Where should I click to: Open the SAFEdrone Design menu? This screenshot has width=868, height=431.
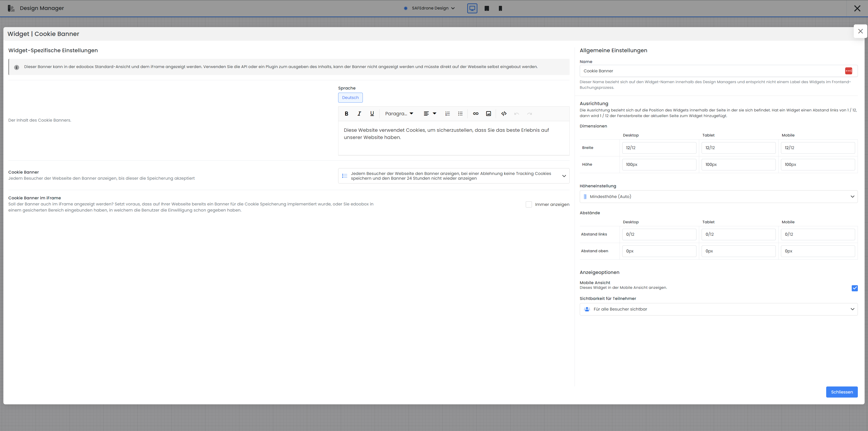430,8
